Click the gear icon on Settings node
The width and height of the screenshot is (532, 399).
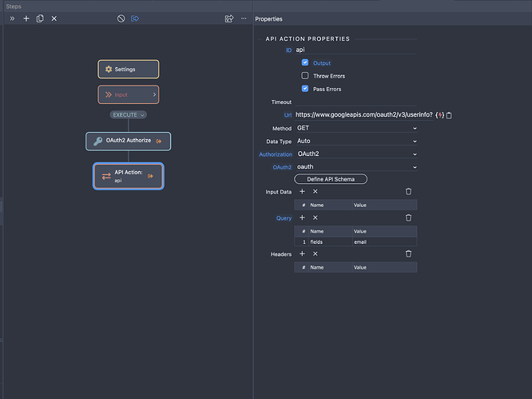click(x=109, y=70)
